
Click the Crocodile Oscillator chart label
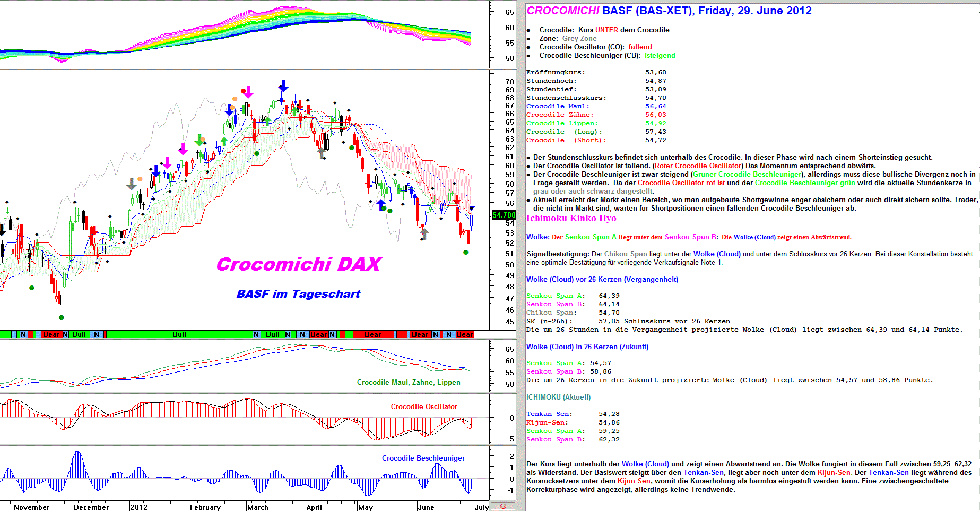pos(424,406)
